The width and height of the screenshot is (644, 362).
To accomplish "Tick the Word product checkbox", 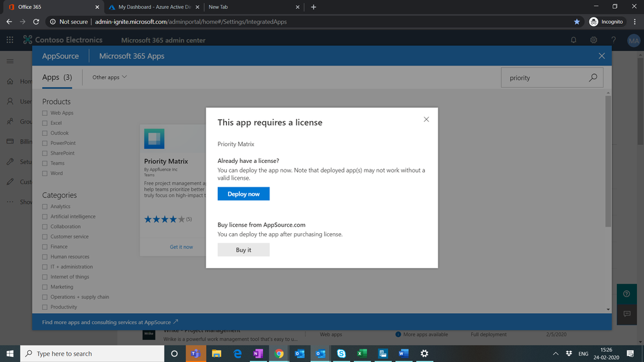I will pos(44,173).
